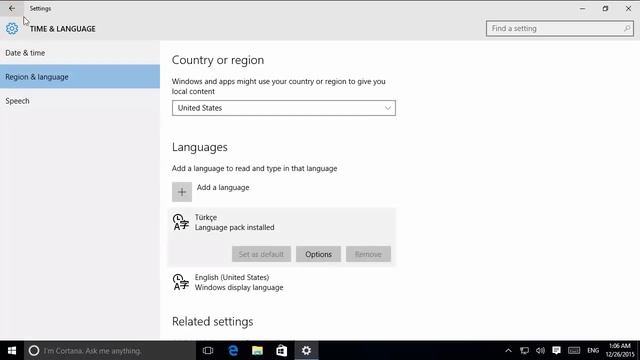This screenshot has height=360, width=640.
Task: Click the Add a language label
Action: 223,187
